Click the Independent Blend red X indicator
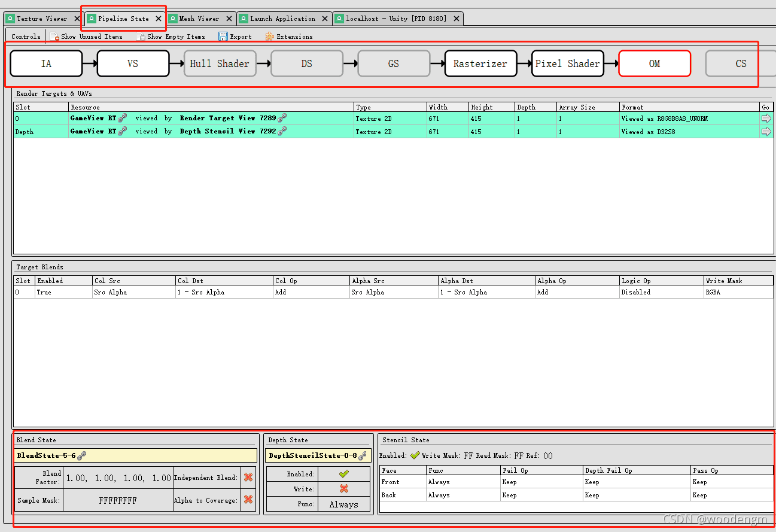 248,478
